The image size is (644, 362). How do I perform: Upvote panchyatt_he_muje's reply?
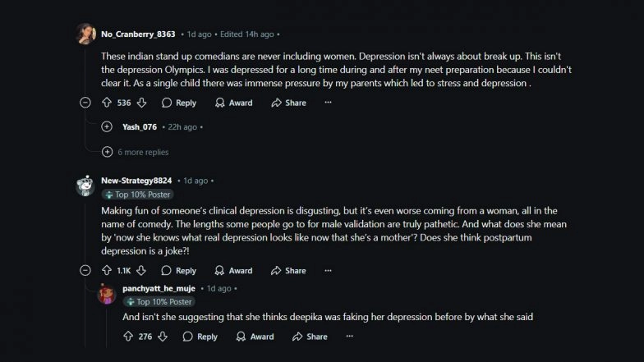(x=128, y=336)
